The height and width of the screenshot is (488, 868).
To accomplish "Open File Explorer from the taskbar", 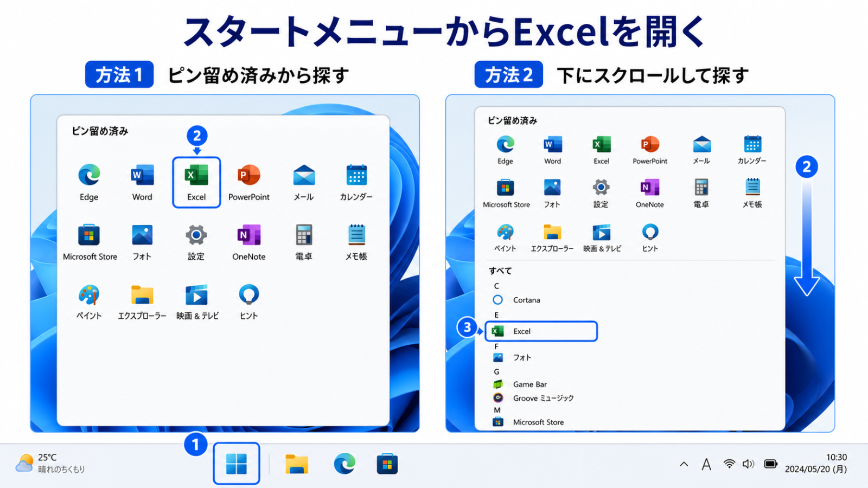I will (297, 464).
